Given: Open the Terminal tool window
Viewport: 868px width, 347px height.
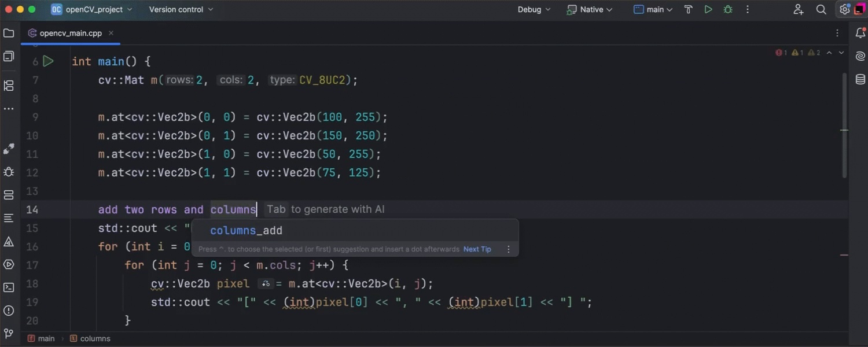Looking at the screenshot, I should point(9,287).
